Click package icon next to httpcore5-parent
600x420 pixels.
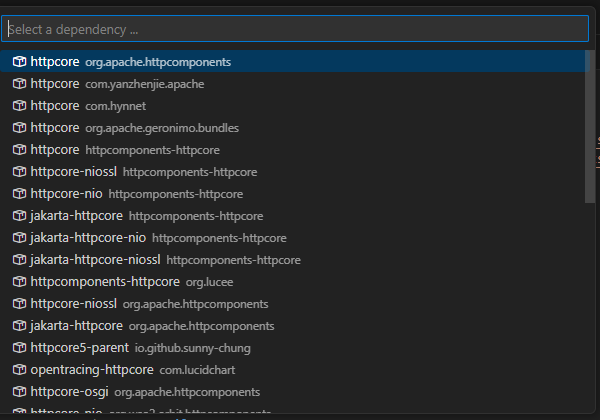point(19,348)
